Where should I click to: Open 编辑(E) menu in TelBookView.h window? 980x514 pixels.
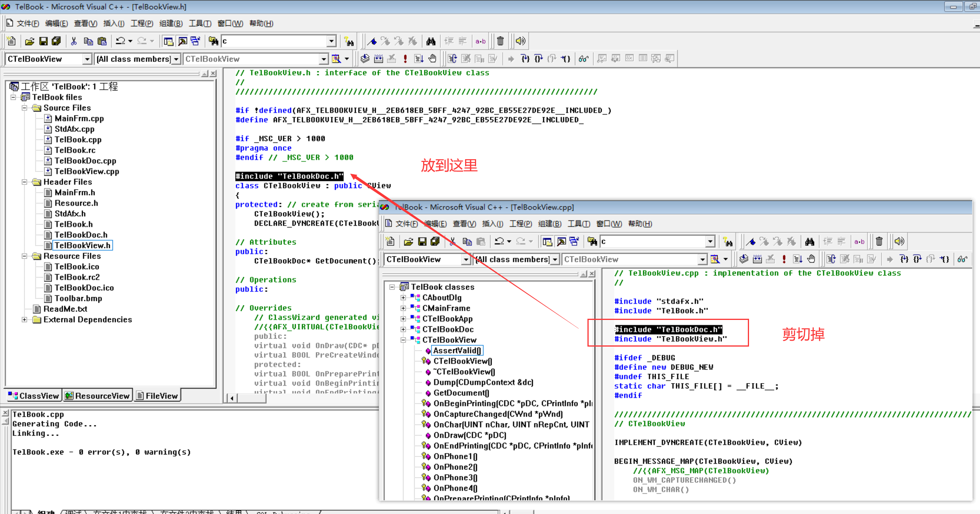point(56,24)
